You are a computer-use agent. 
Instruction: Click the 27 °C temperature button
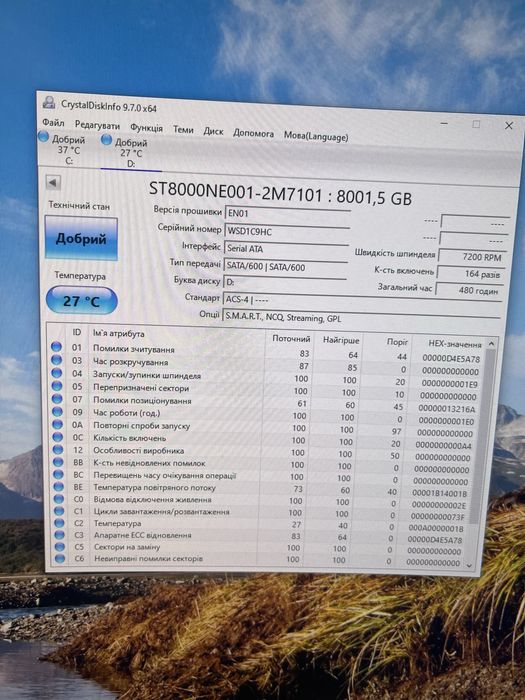[81, 300]
